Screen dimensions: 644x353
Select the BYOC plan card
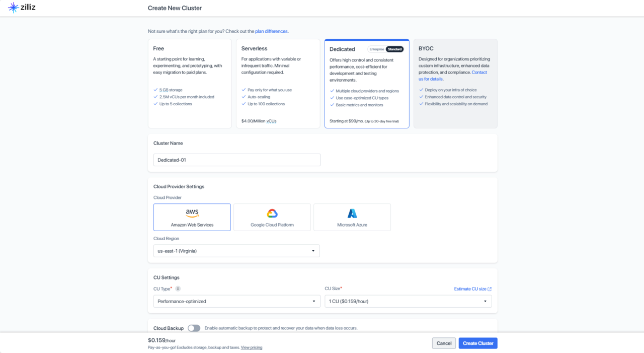click(x=455, y=84)
